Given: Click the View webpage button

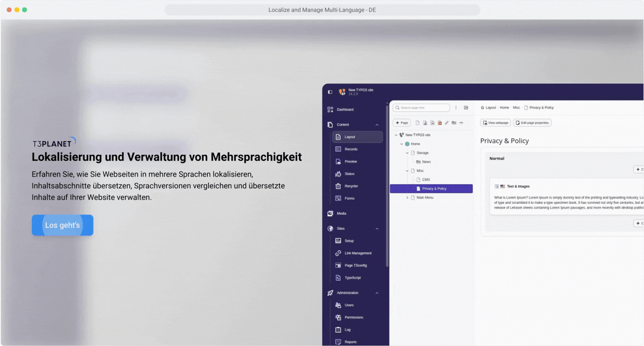Looking at the screenshot, I should pos(496,123).
